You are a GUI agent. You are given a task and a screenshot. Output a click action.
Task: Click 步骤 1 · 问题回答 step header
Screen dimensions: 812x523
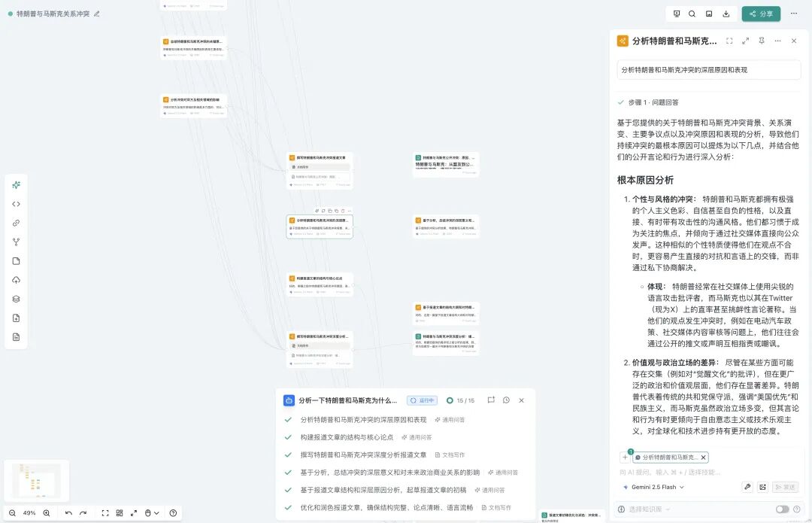pyautogui.click(x=653, y=102)
